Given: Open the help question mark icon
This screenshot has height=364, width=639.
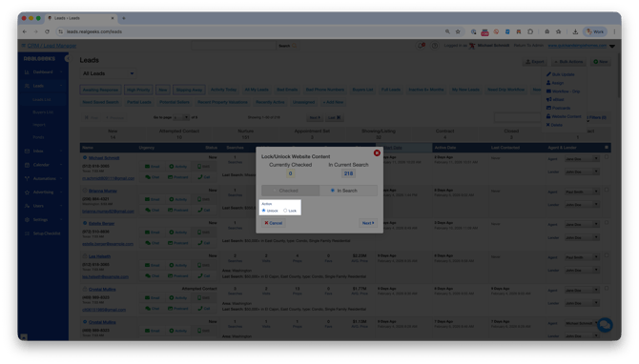Looking at the screenshot, I should click(435, 46).
